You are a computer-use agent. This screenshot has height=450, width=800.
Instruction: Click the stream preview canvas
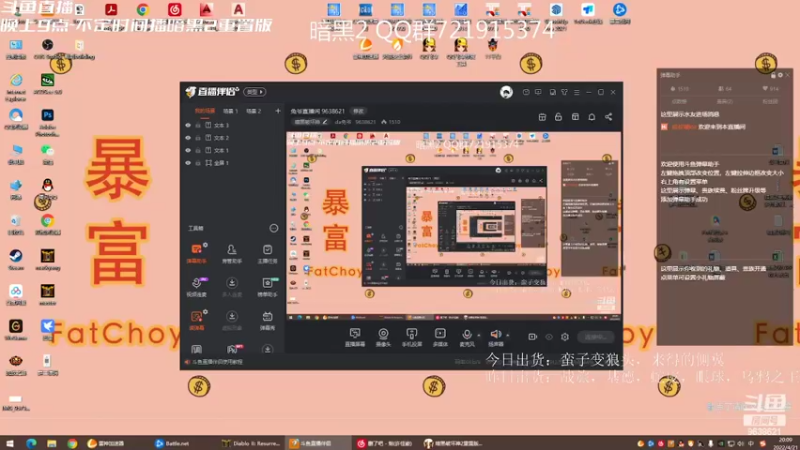point(454,226)
